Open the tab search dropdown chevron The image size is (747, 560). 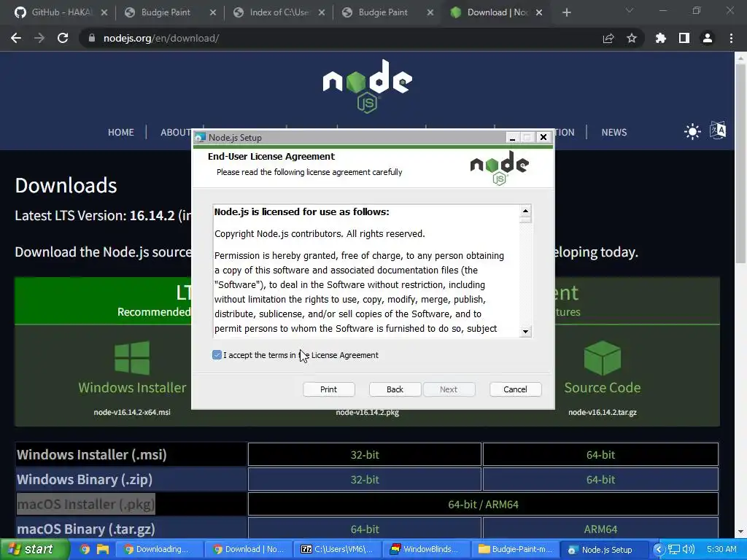click(630, 10)
